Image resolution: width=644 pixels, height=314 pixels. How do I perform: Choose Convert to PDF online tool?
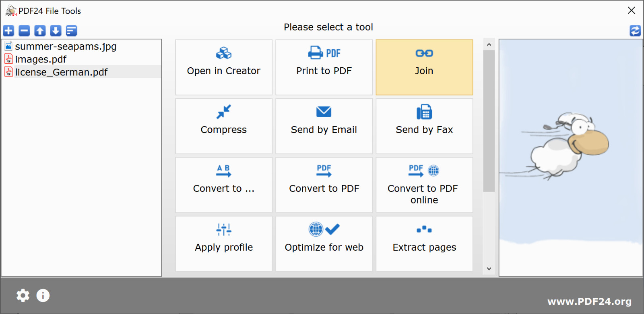point(424,185)
